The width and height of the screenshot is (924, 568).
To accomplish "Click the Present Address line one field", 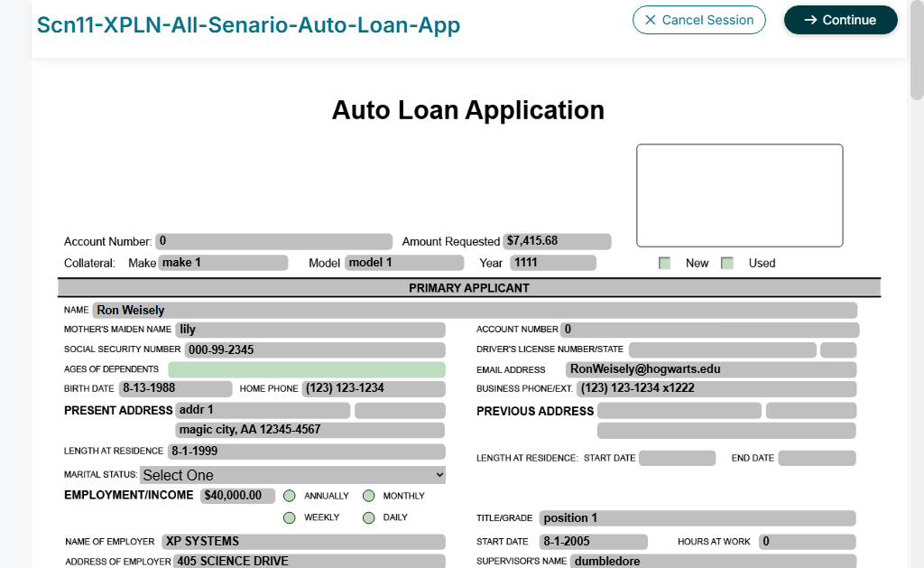I will pos(263,411).
